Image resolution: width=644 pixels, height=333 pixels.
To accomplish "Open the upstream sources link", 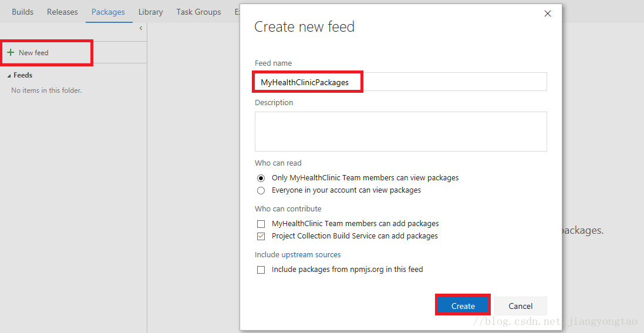I will click(311, 255).
